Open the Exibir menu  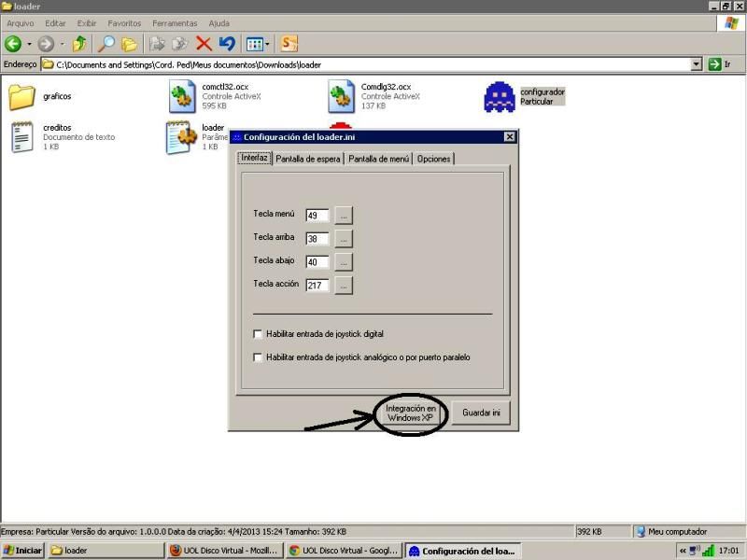[86, 22]
